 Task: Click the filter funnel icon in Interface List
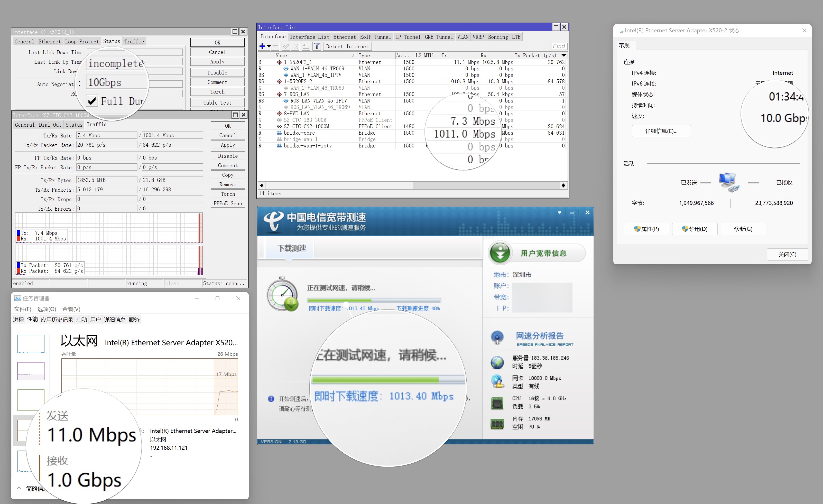[x=317, y=46]
